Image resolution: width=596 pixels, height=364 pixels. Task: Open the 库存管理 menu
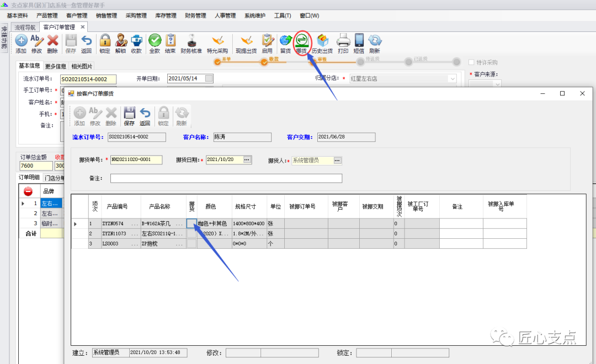tap(166, 15)
